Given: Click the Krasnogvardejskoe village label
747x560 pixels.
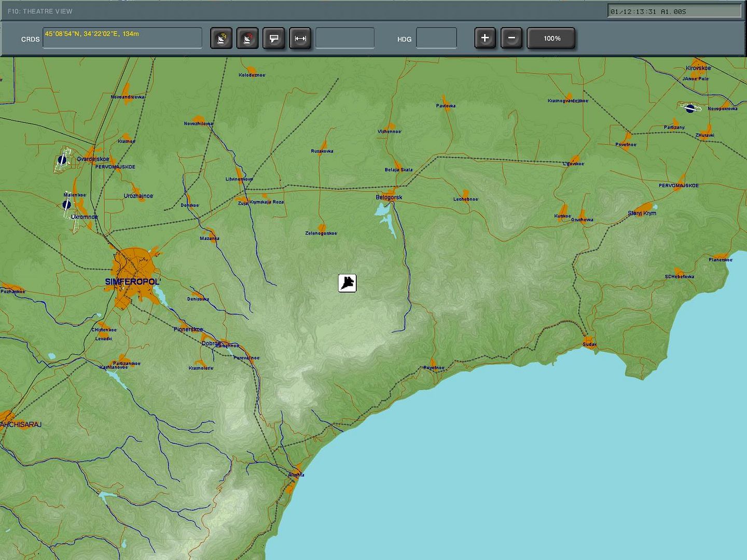Looking at the screenshot, I should [x=568, y=101].
